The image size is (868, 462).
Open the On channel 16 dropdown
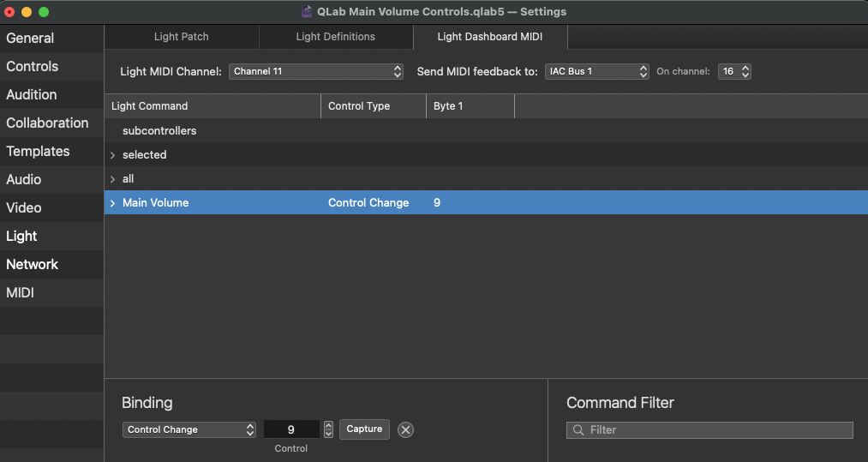pyautogui.click(x=734, y=71)
